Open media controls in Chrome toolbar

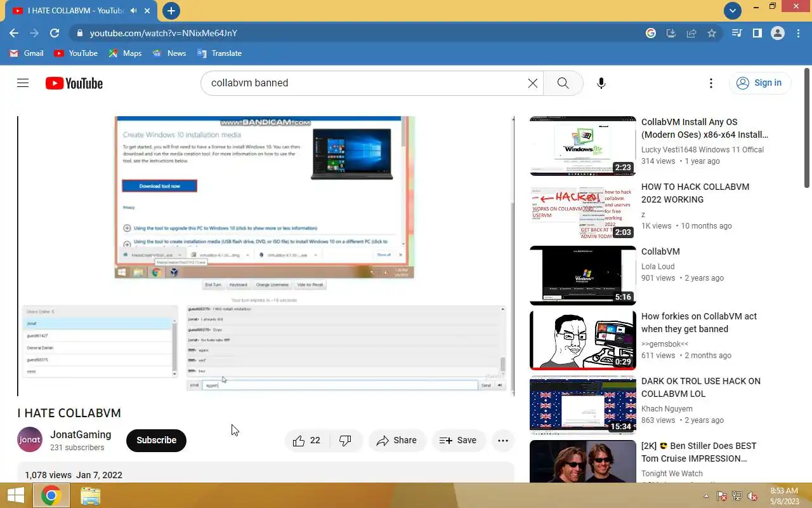737,33
